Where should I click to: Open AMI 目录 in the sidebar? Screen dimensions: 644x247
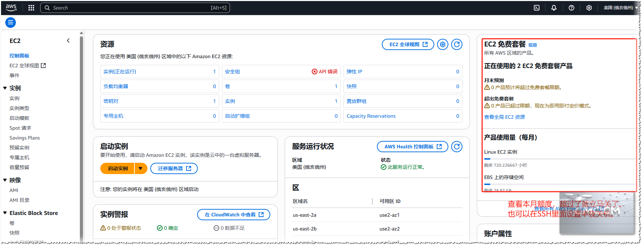(19, 200)
